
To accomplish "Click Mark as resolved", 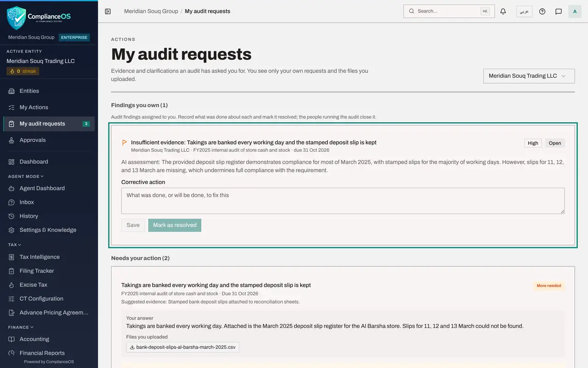I will click(175, 225).
